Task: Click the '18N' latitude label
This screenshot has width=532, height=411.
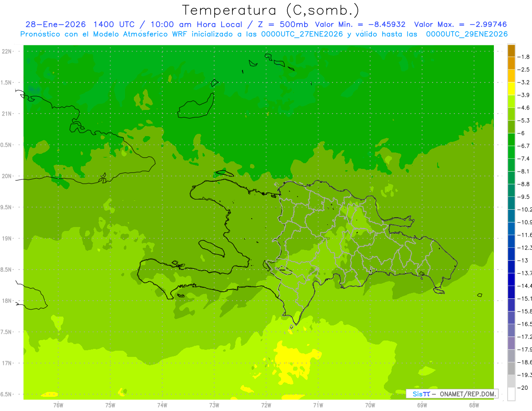Action: coord(7,301)
